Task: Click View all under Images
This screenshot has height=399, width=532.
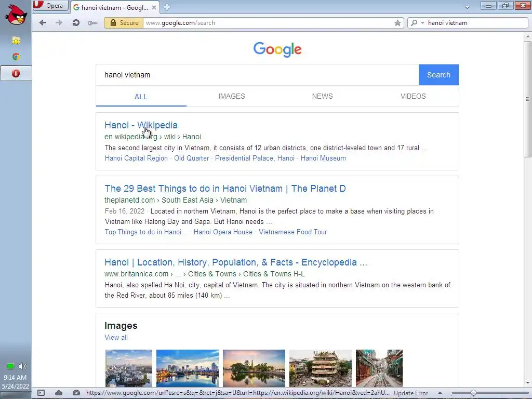Action: pos(116,338)
